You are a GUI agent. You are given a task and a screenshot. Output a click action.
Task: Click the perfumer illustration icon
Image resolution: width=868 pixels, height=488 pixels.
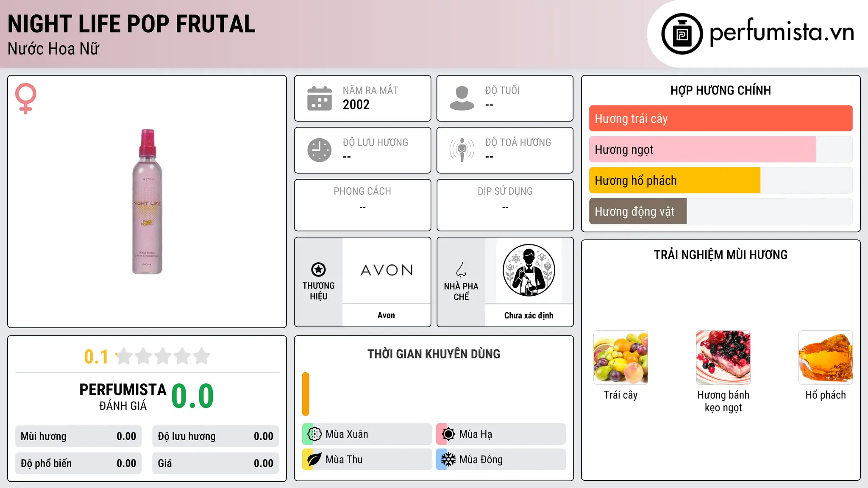tap(529, 270)
